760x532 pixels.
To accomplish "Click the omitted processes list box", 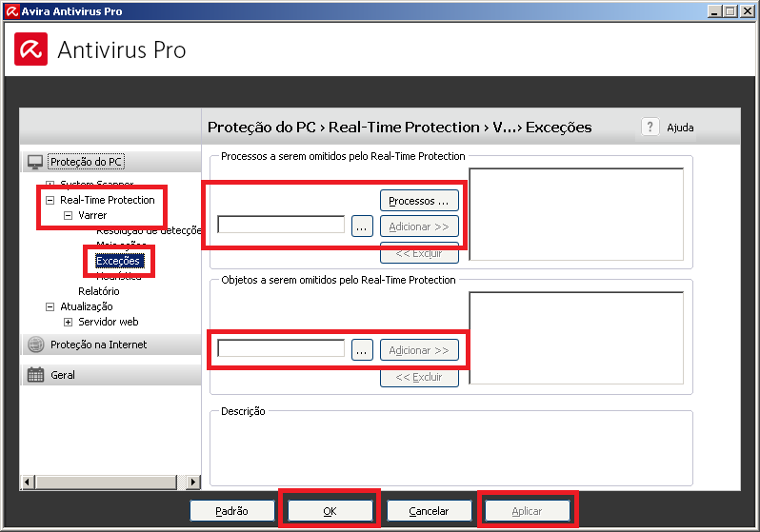I will pyautogui.click(x=576, y=214).
